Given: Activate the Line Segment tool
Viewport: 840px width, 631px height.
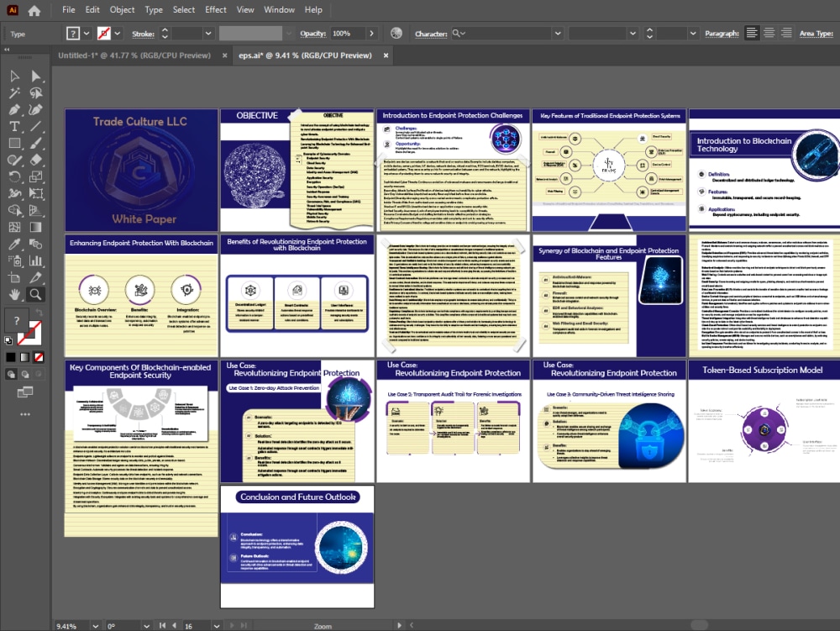Looking at the screenshot, I should (x=36, y=126).
